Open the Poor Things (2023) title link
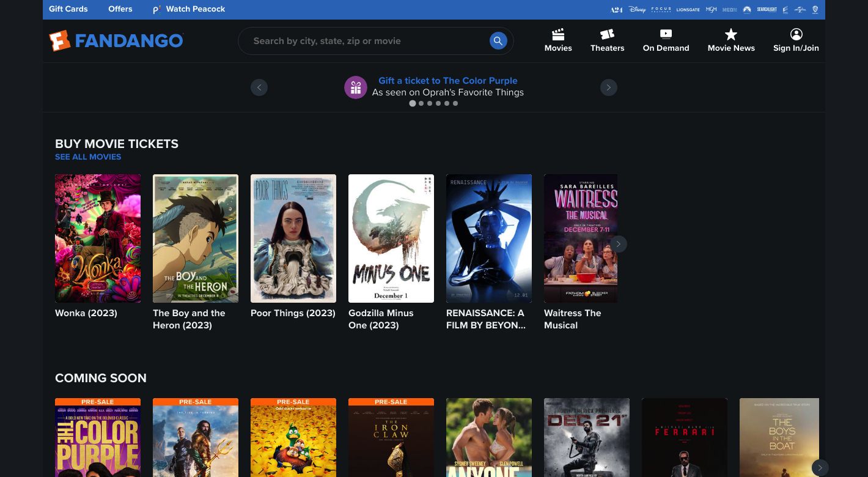This screenshot has height=477, width=868. tap(293, 313)
